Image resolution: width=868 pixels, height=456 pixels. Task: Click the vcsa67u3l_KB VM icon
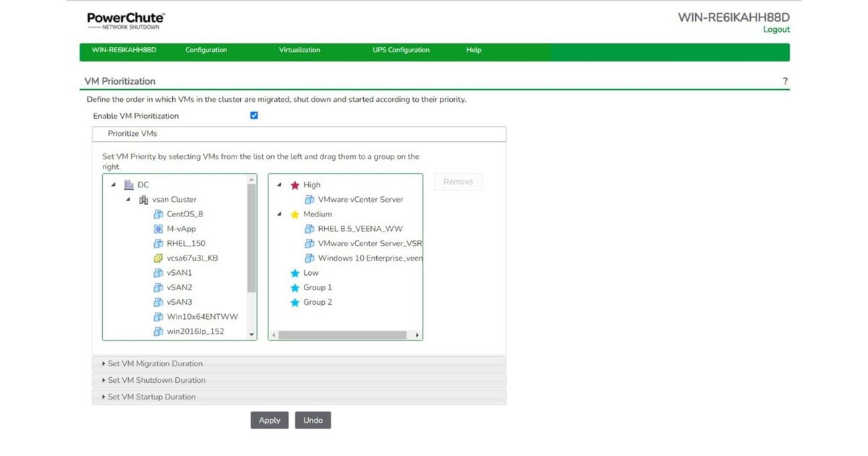click(158, 258)
